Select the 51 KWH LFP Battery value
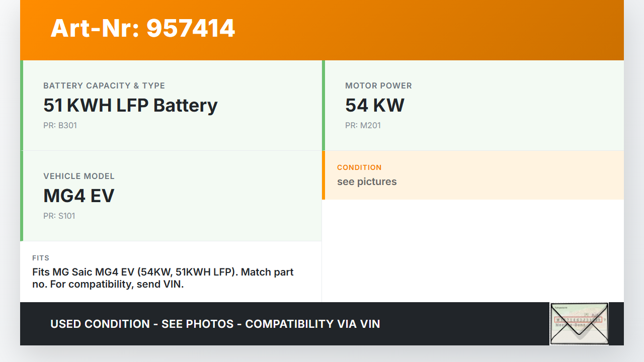Image resolution: width=644 pixels, height=362 pixels. pos(130,106)
